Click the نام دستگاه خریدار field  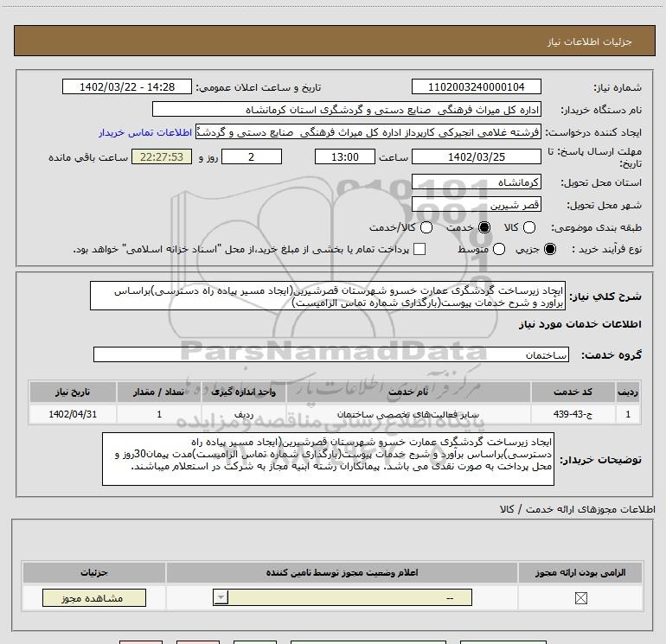(347, 110)
